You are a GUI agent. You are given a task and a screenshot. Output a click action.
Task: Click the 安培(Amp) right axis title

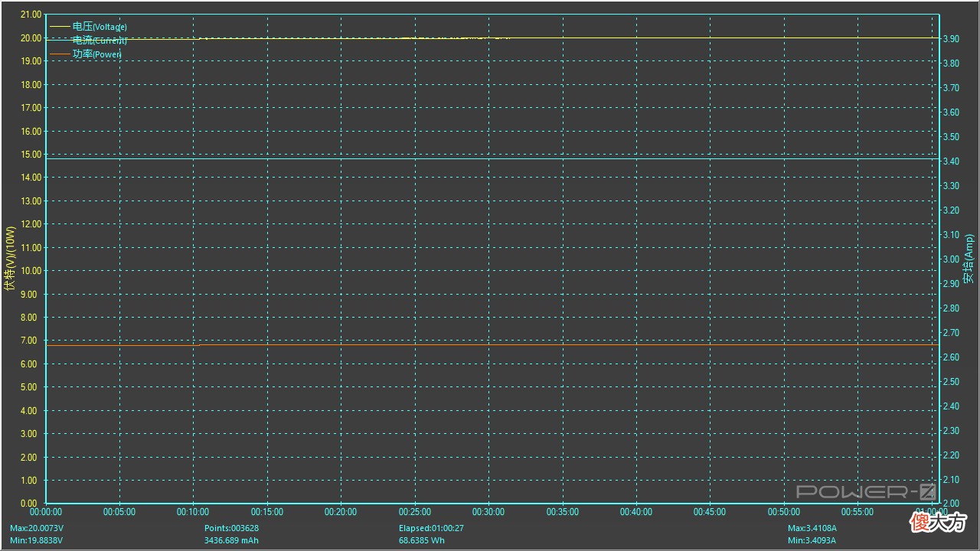point(969,259)
